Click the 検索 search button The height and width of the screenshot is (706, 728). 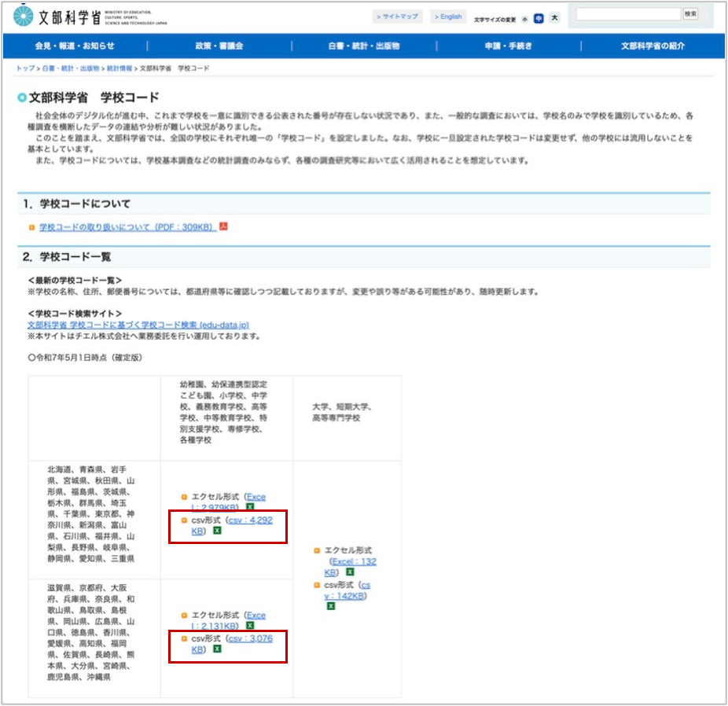(x=690, y=14)
